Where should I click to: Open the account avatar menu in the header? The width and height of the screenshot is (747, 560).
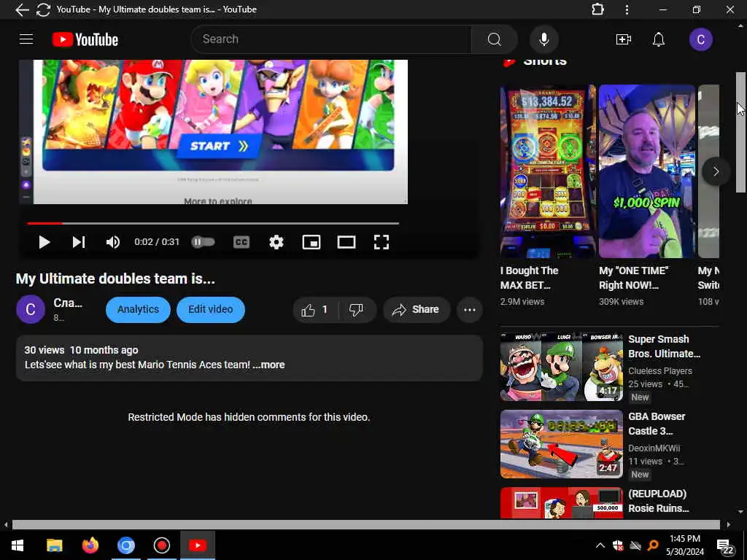tap(700, 39)
